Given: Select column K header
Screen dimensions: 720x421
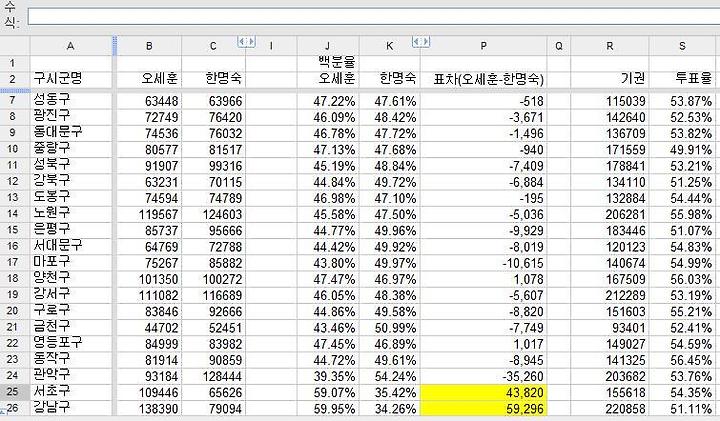Looking at the screenshot, I should 389,46.
